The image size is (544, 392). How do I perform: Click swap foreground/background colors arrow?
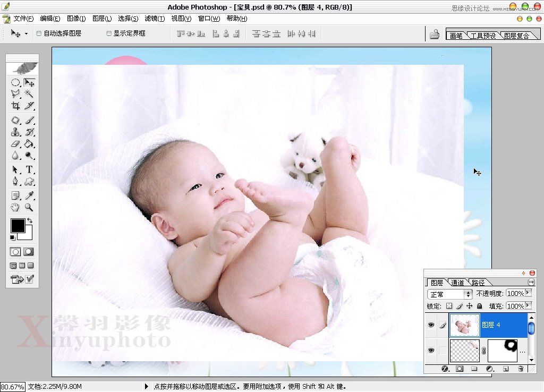[x=30, y=220]
